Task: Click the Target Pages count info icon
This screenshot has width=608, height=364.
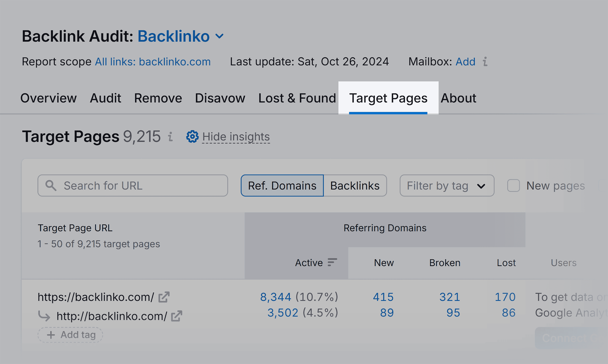Action: [170, 137]
